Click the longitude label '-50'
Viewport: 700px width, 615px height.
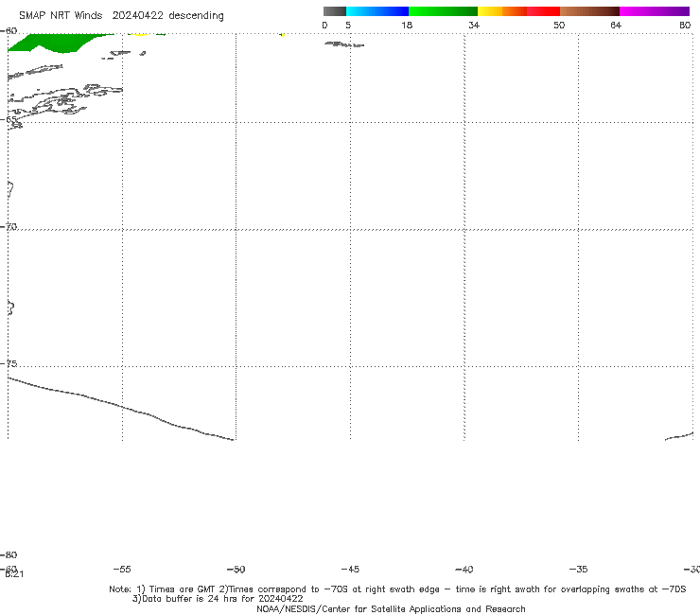[x=236, y=570]
